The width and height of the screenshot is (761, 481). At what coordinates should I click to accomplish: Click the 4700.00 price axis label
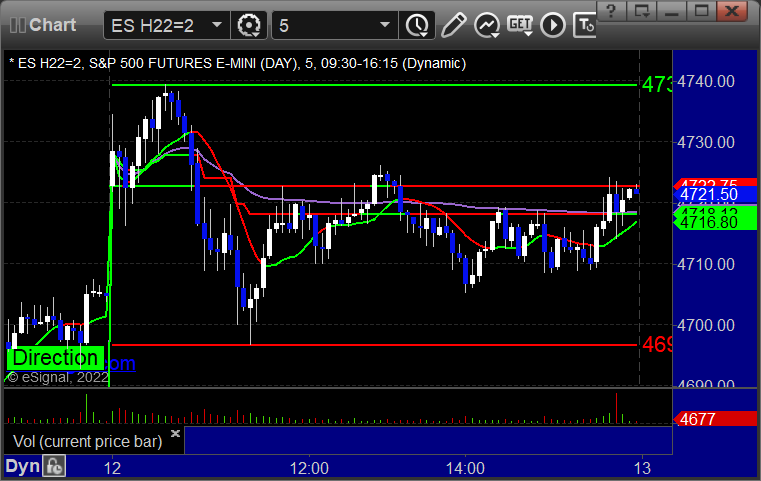(x=706, y=325)
